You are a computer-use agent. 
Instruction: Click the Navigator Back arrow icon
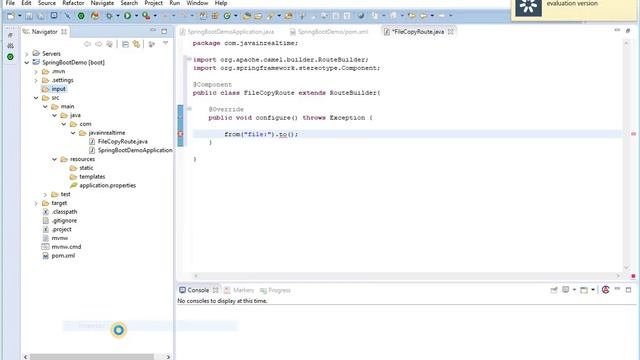click(x=87, y=44)
